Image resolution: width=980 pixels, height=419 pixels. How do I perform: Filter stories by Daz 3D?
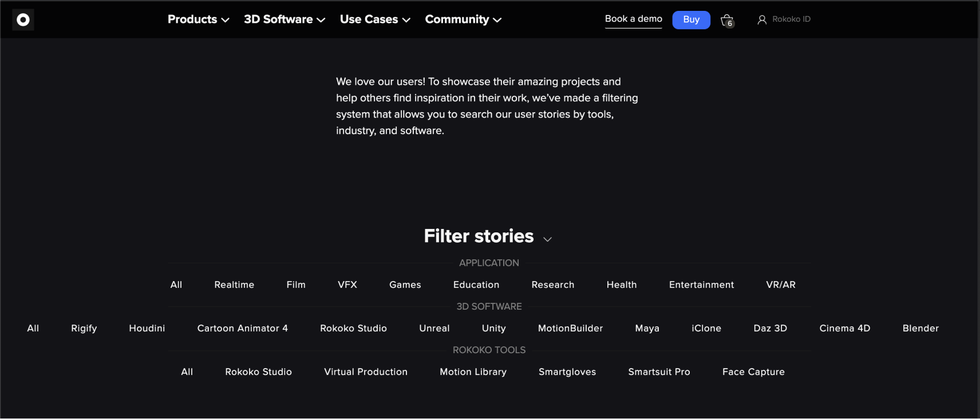770,329
